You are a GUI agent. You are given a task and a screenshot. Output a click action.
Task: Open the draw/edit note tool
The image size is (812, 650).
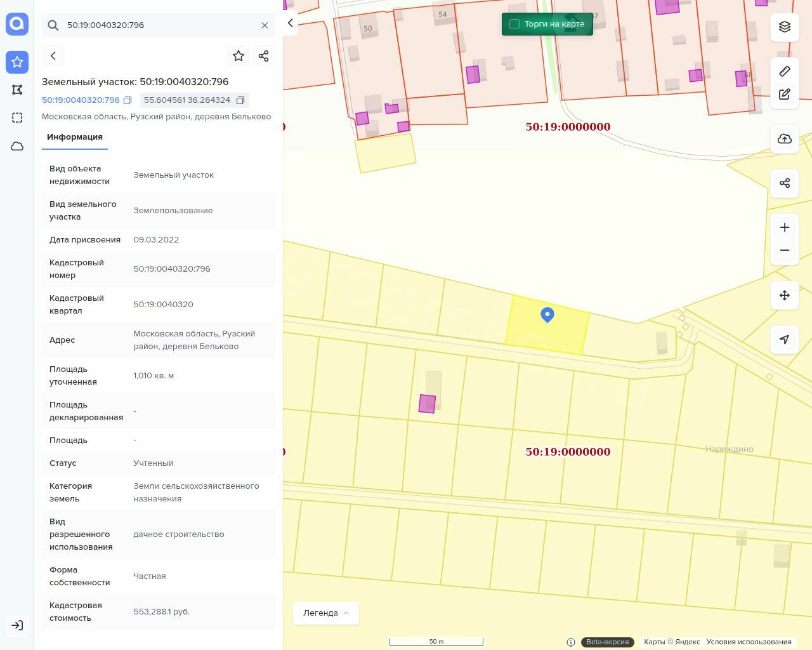[785, 95]
